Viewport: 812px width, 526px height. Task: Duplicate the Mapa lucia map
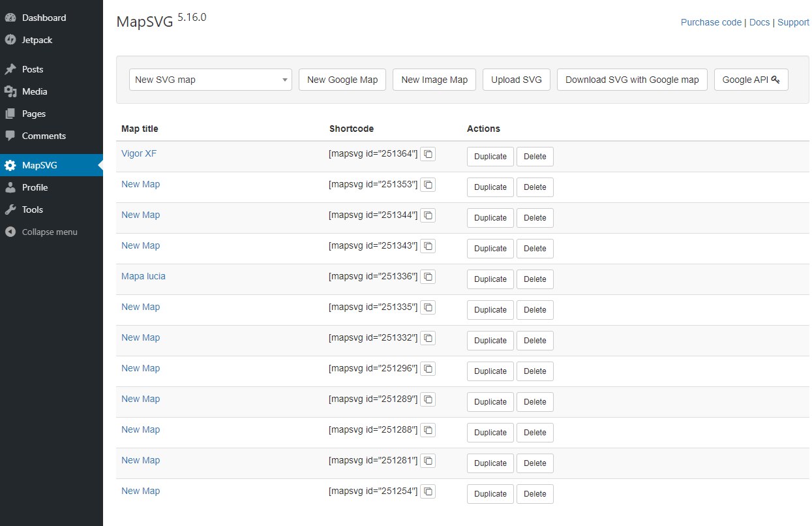490,279
